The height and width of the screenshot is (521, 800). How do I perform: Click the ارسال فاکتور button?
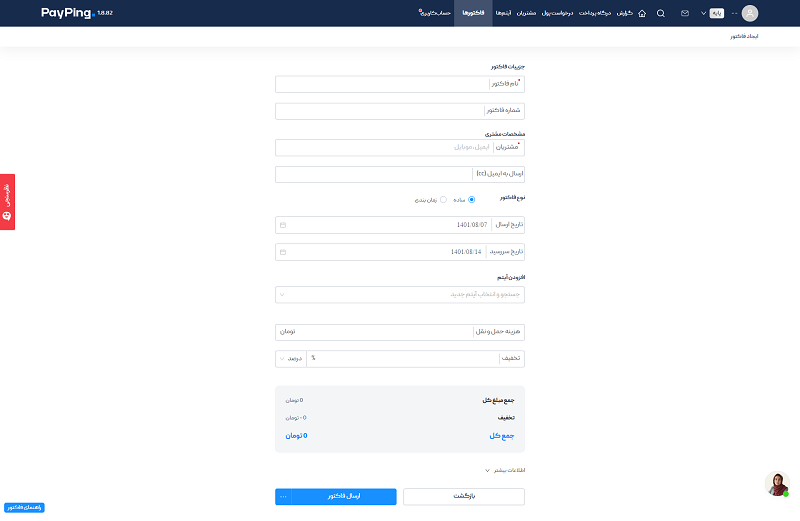[x=344, y=497]
